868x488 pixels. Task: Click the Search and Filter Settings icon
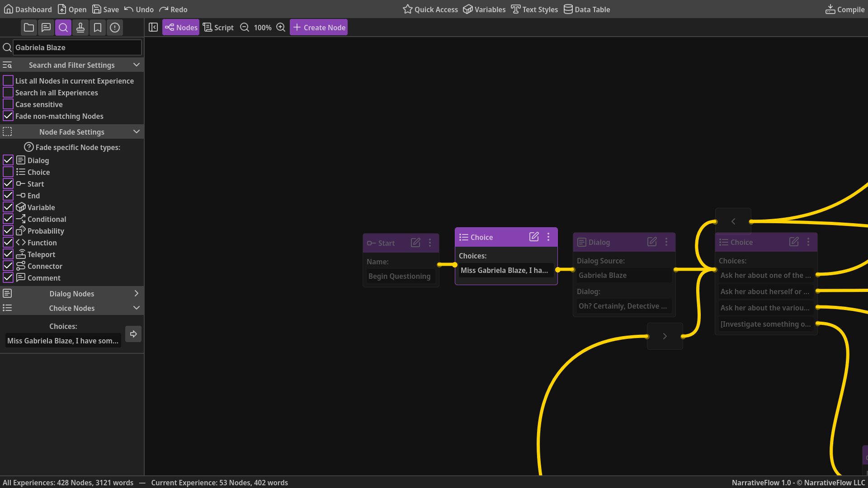[7, 65]
